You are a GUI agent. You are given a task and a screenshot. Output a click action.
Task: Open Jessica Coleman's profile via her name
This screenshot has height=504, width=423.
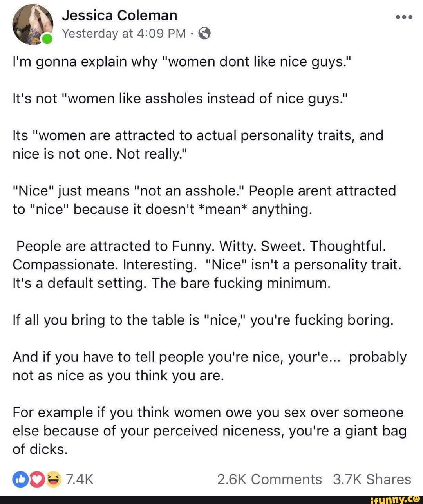pos(119,15)
